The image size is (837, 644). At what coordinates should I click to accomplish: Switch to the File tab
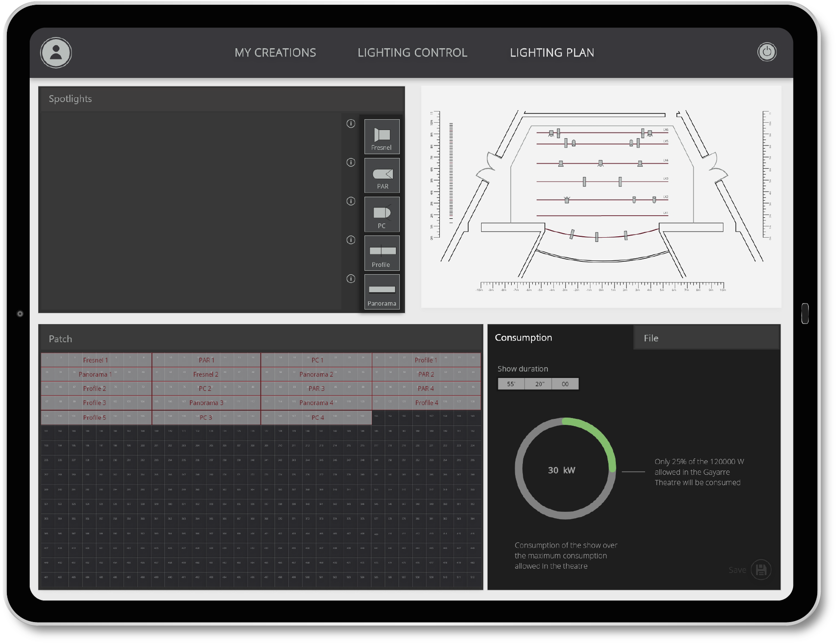[651, 338]
